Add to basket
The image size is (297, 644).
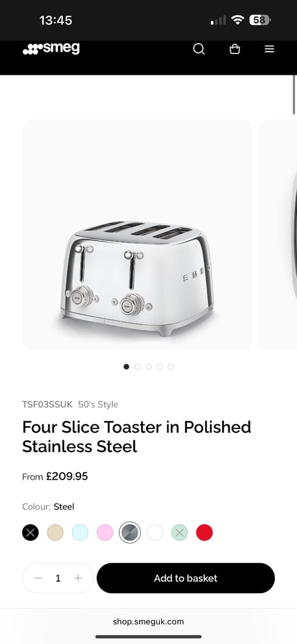coord(186,578)
